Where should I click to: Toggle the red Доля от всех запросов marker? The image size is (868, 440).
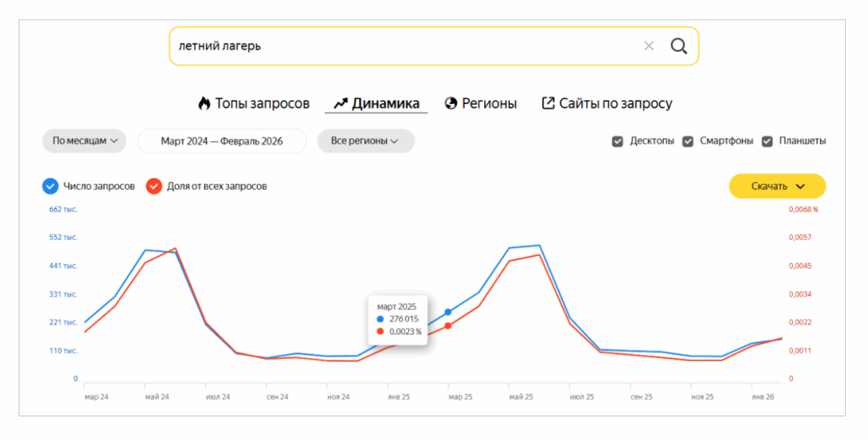pos(154,186)
